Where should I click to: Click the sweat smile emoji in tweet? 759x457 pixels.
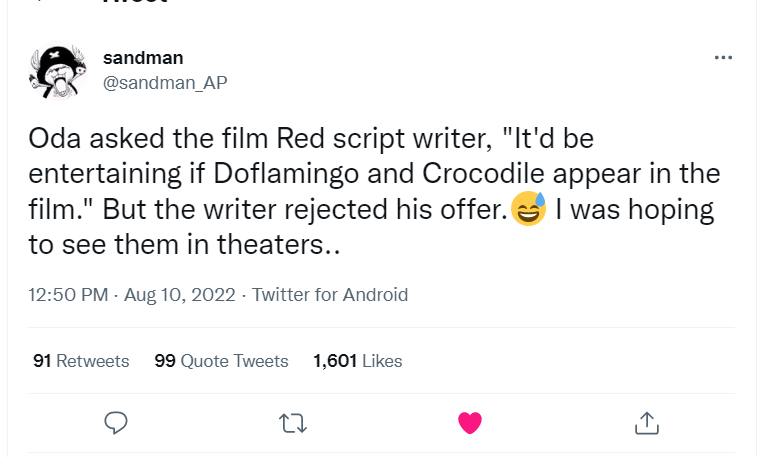(x=528, y=209)
